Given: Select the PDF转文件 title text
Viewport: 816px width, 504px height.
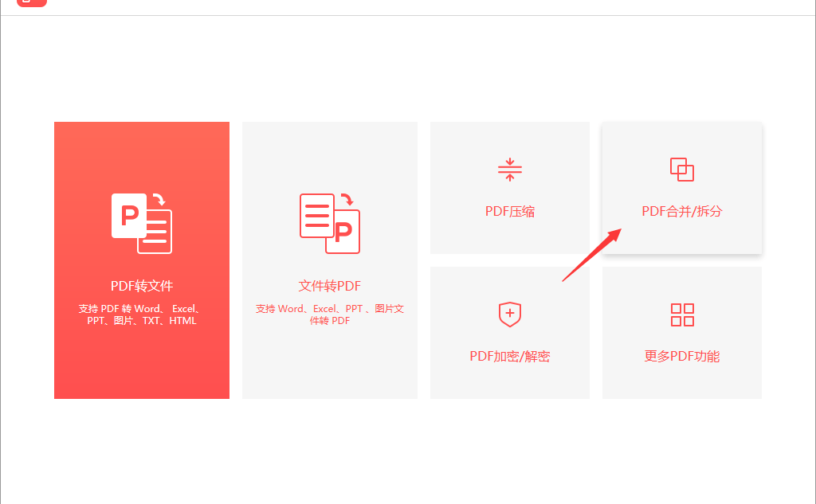Looking at the screenshot, I should pyautogui.click(x=142, y=286).
